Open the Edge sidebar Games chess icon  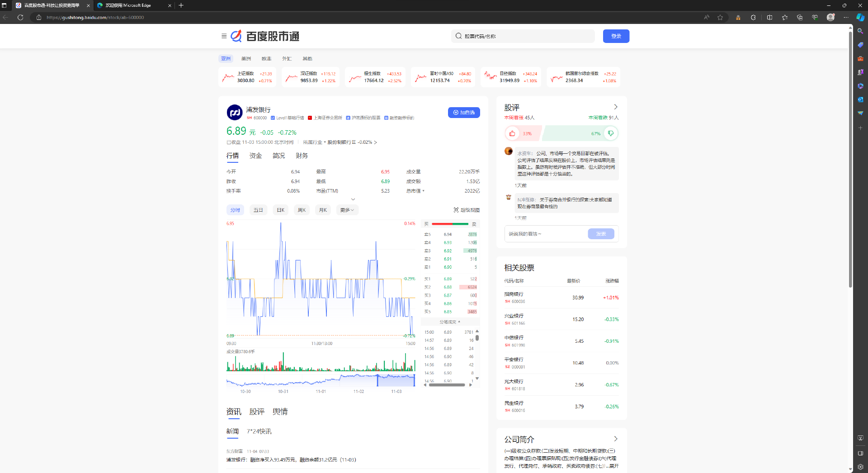860,72
